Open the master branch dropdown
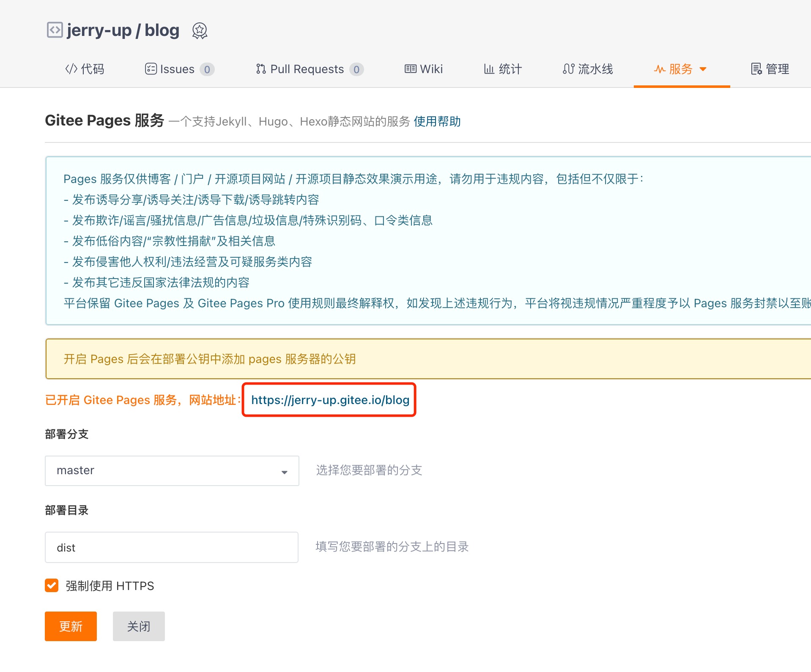The width and height of the screenshot is (811, 672). pos(172,470)
